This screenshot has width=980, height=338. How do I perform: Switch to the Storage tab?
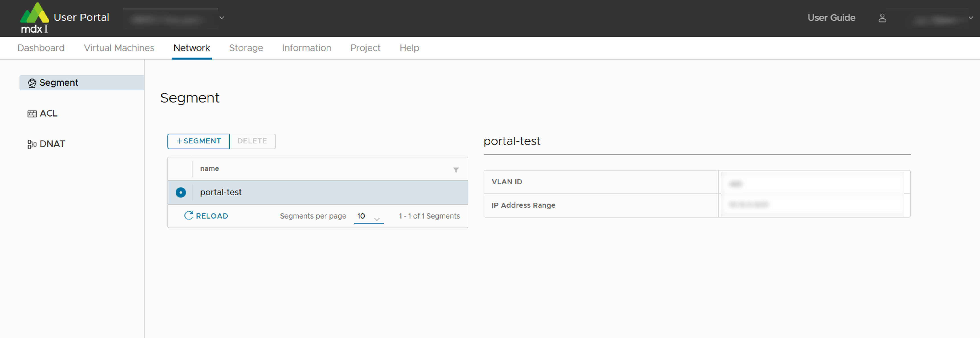[246, 48]
